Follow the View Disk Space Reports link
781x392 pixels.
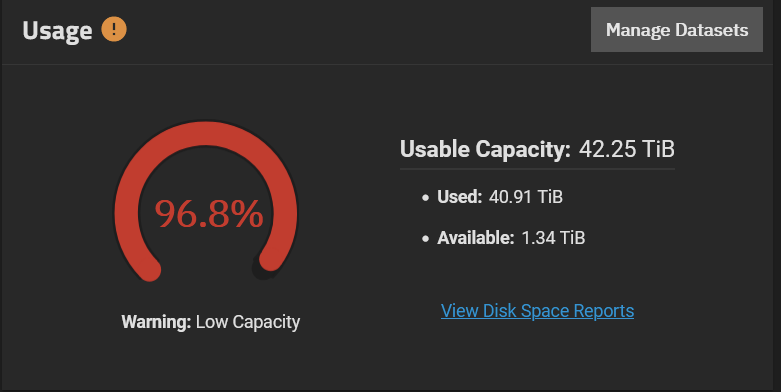tap(537, 311)
